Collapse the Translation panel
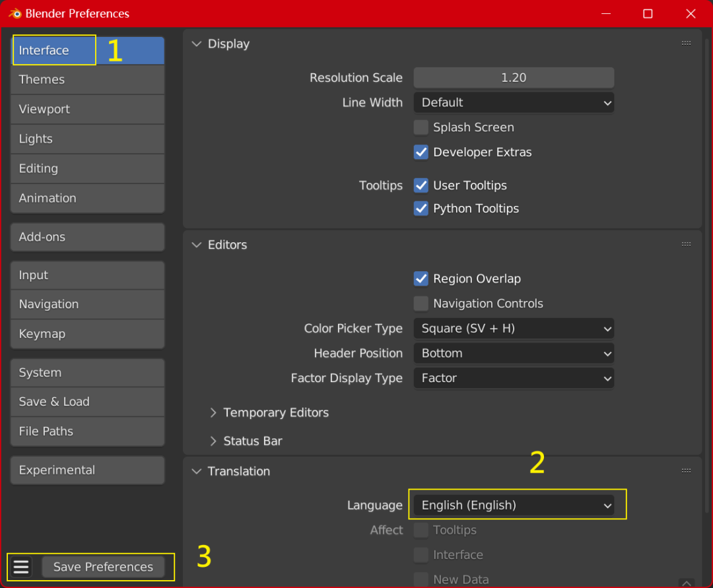 click(197, 471)
